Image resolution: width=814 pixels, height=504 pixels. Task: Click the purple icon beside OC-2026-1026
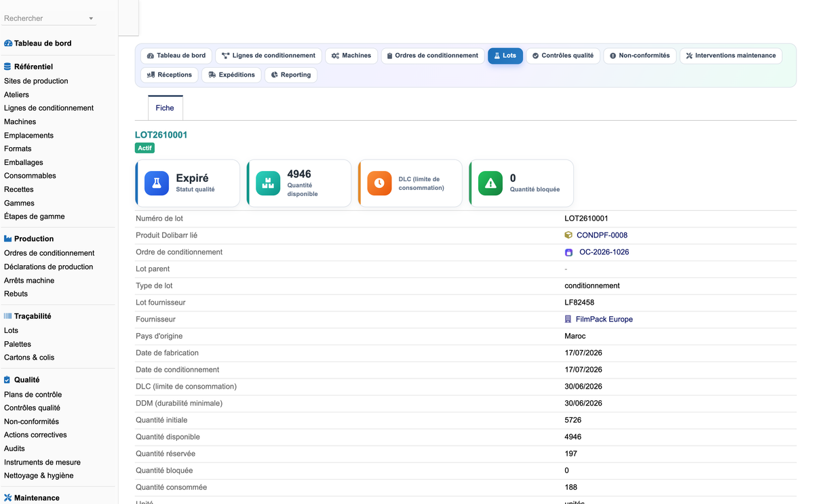pyautogui.click(x=568, y=252)
